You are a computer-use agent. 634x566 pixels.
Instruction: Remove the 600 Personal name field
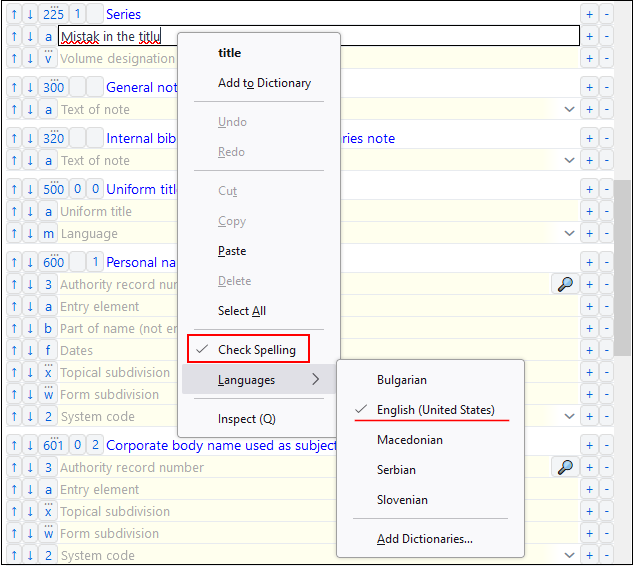click(x=606, y=262)
